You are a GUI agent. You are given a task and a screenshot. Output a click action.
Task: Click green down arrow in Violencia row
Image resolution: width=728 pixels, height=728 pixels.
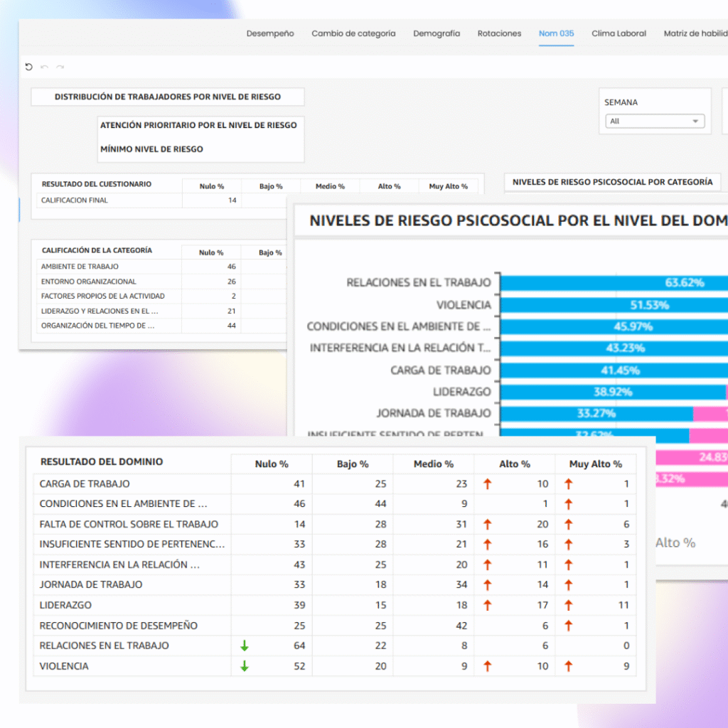[245, 666]
